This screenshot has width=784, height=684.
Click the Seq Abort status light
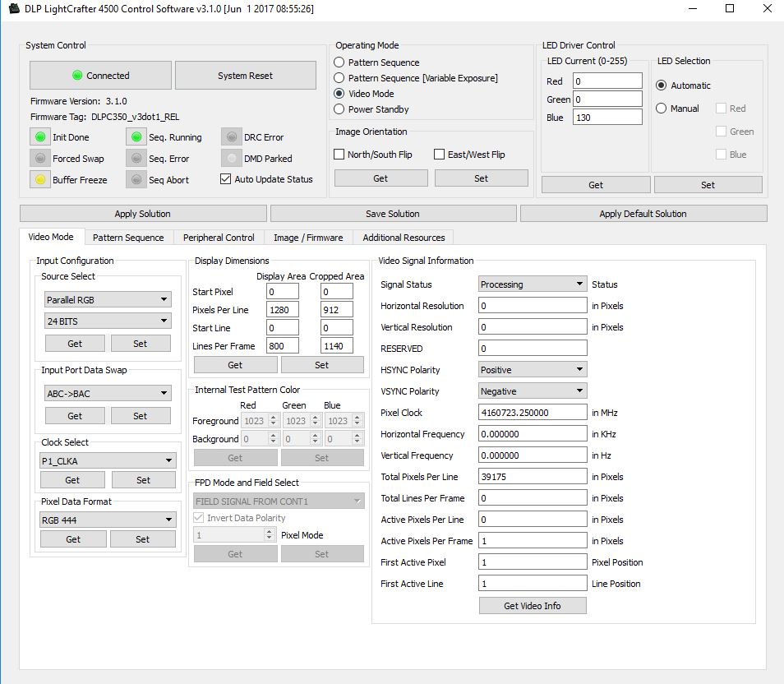coord(136,179)
